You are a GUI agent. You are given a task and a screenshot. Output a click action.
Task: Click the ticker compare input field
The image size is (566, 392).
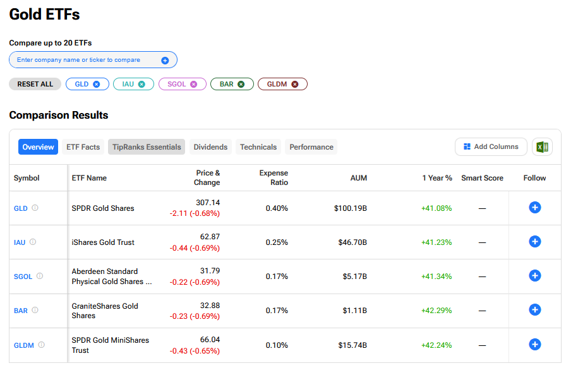(x=85, y=60)
